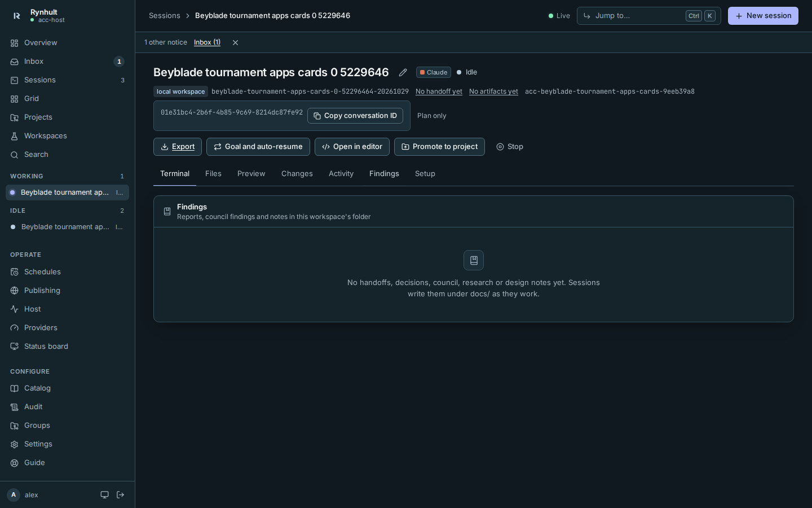
Task: Open the Status board
Action: point(67,347)
